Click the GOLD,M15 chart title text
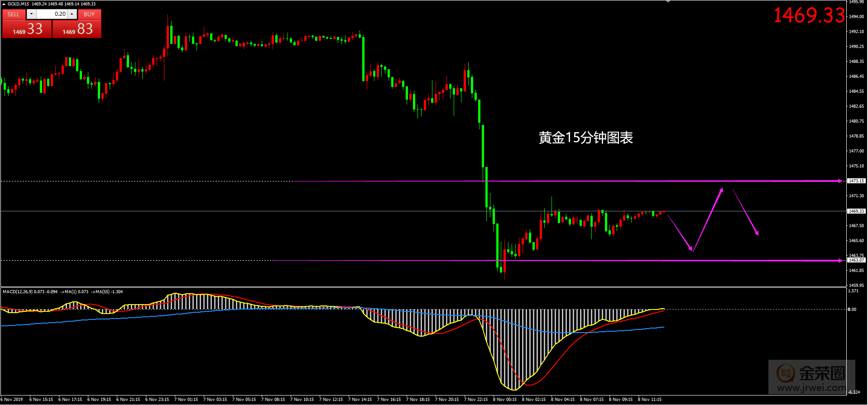 (18, 4)
